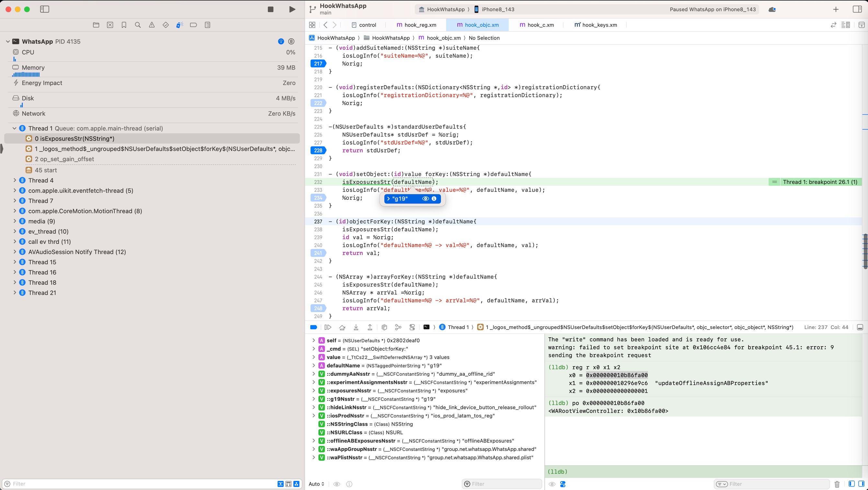Open the Bookmark navigator
The width and height of the screenshot is (868, 490).
pos(124,25)
